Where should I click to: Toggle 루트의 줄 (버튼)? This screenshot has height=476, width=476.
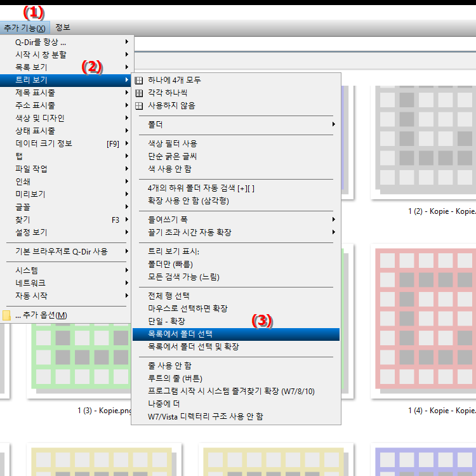236,378
